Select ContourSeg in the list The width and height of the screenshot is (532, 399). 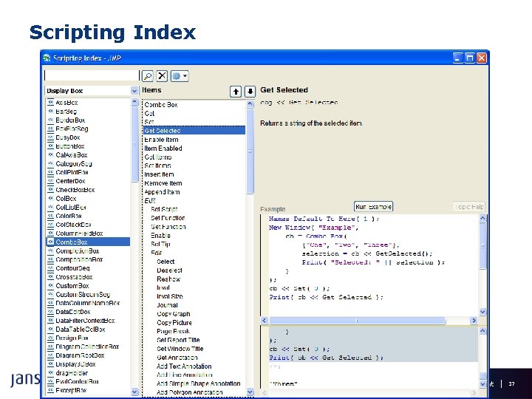click(72, 268)
